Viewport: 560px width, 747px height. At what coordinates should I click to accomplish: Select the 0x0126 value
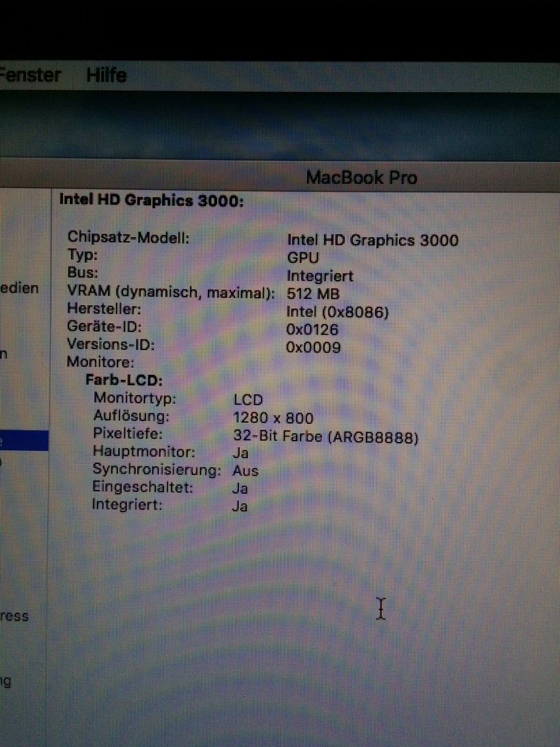312,330
